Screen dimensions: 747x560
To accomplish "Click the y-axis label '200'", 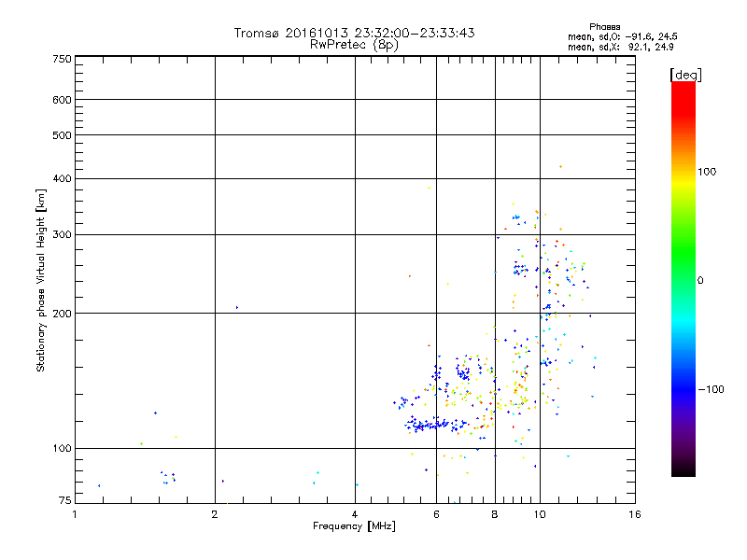I will point(62,314).
